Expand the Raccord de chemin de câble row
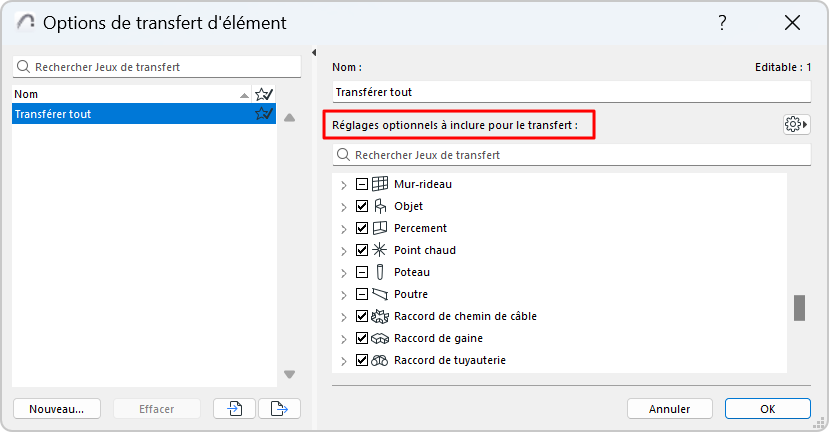This screenshot has height=432, width=829. pos(343,316)
